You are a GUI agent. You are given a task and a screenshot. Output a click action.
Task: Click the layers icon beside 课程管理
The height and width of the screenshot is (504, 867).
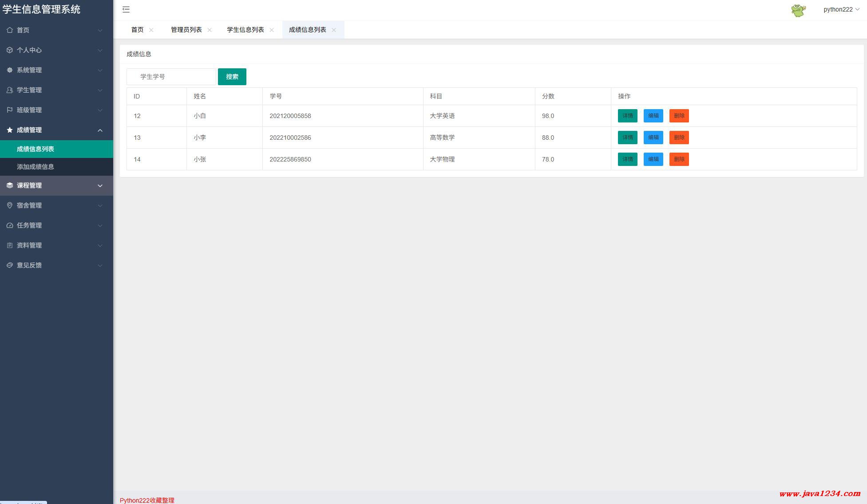(10, 185)
